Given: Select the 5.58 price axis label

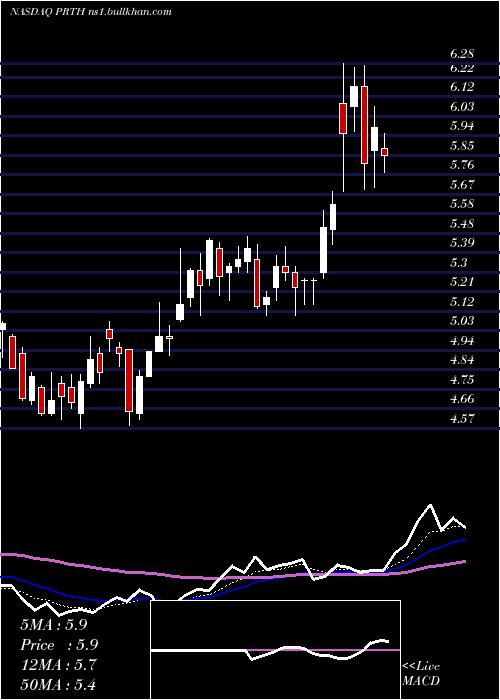Looking at the screenshot, I should (x=462, y=204).
